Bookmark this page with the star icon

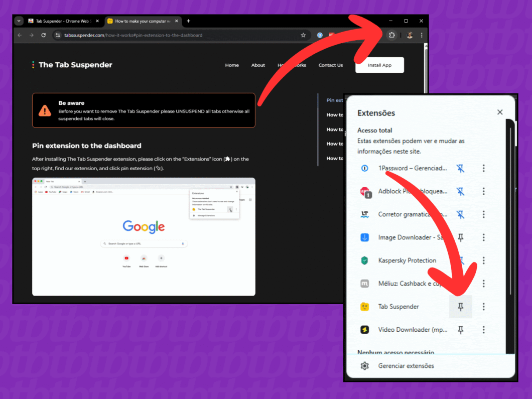pos(303,35)
